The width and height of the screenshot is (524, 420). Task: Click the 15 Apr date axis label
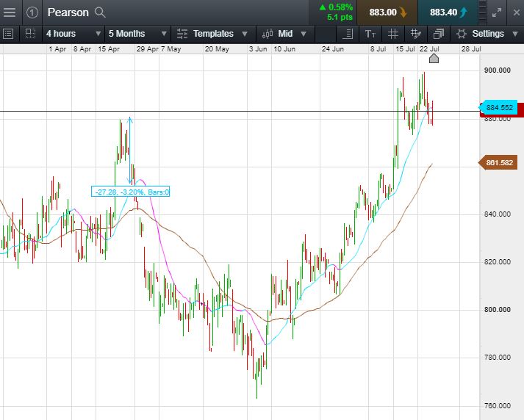pos(109,49)
